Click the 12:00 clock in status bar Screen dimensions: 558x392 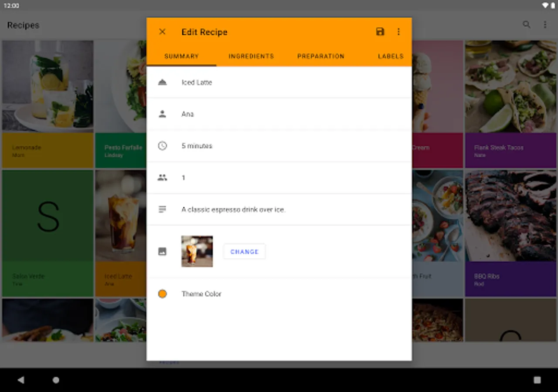click(x=11, y=6)
